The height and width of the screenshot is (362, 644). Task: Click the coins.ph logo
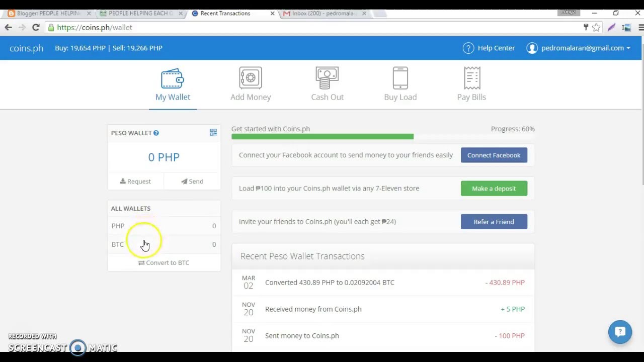[27, 48]
